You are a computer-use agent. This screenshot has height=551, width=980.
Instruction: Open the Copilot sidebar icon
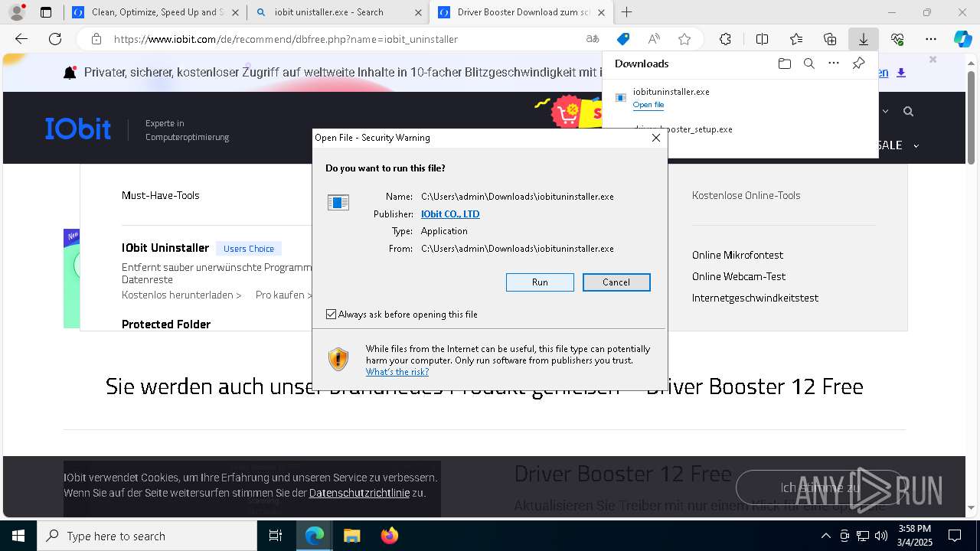tap(963, 39)
